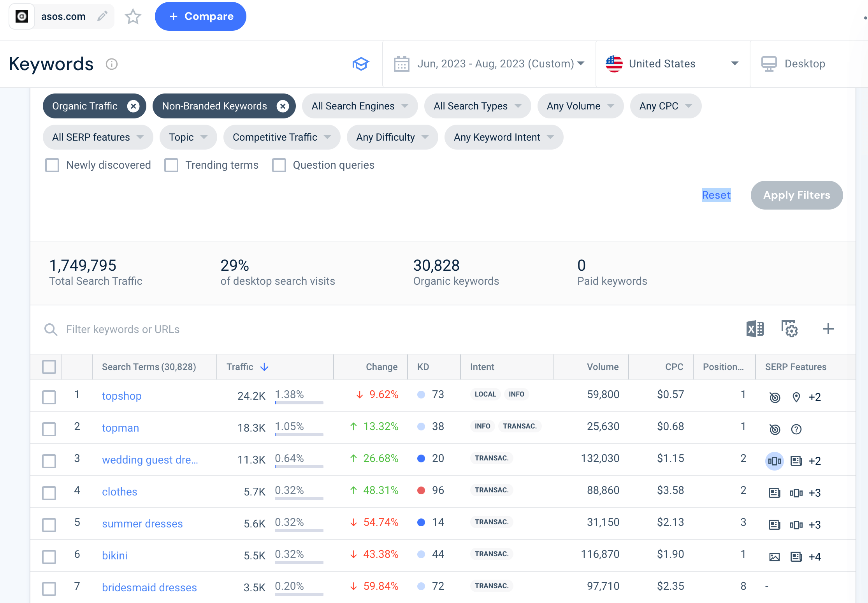This screenshot has width=868, height=603.
Task: Favorite the site with the star icon
Action: (x=133, y=16)
